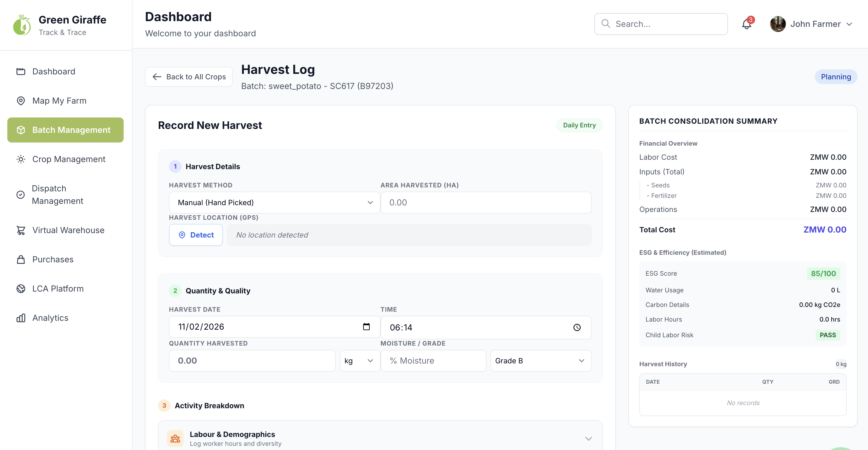Click the No records text in Harvest History
The image size is (868, 450).
click(x=743, y=403)
